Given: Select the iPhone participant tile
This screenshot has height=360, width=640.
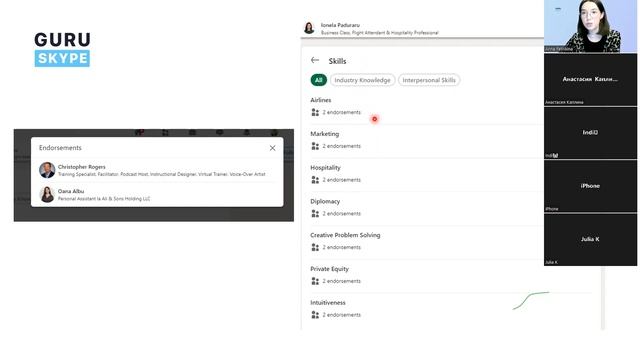Looking at the screenshot, I should pyautogui.click(x=590, y=186).
